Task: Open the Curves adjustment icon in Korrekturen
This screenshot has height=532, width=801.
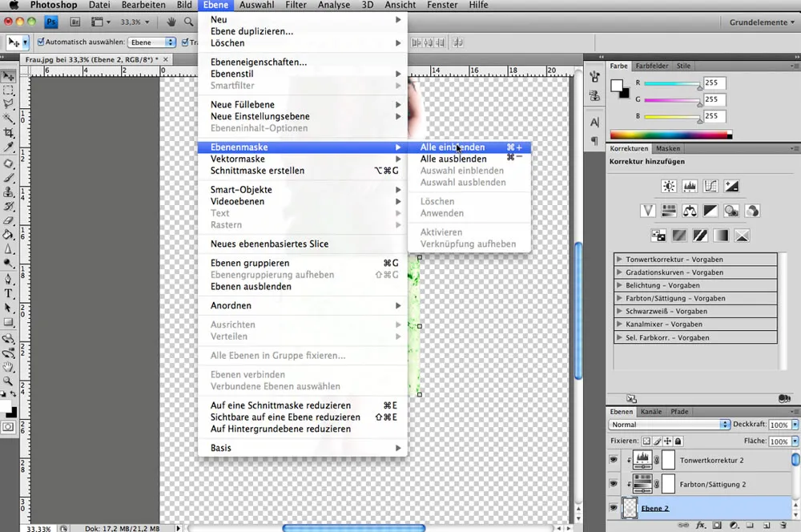Action: pyautogui.click(x=710, y=185)
